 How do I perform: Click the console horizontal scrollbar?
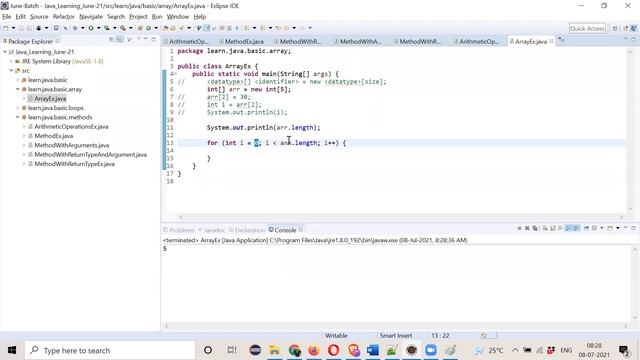click(396, 326)
